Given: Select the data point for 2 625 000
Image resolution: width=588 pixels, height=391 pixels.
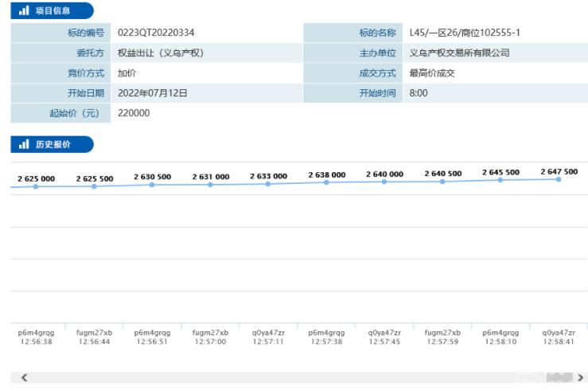Looking at the screenshot, I should [36, 186].
